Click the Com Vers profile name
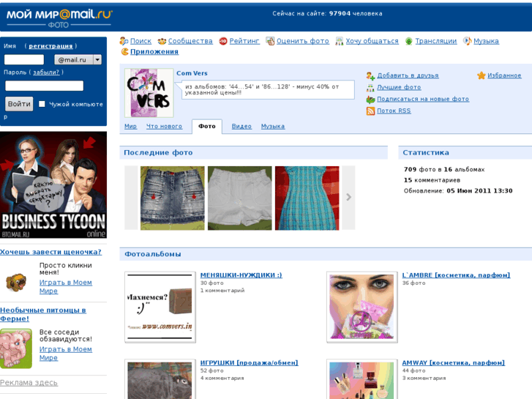Screen dimensions: 532x399 click(192, 73)
